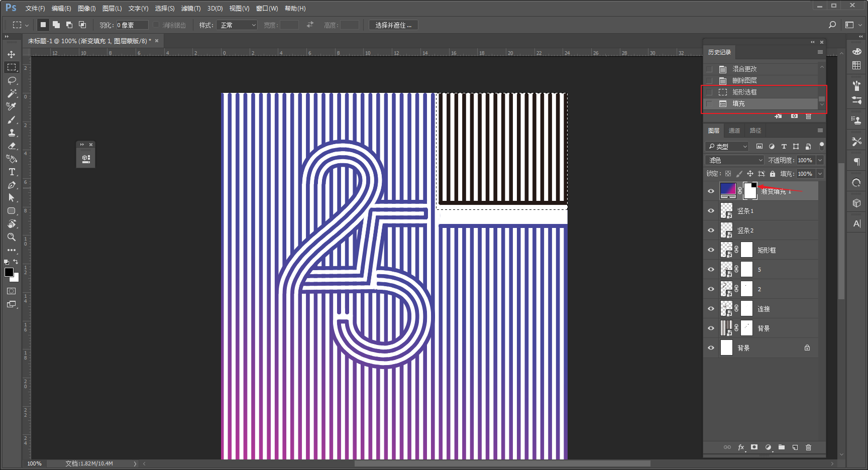The width and height of the screenshot is (868, 470).
Task: Select the Horizontal Type tool
Action: [x=12, y=172]
